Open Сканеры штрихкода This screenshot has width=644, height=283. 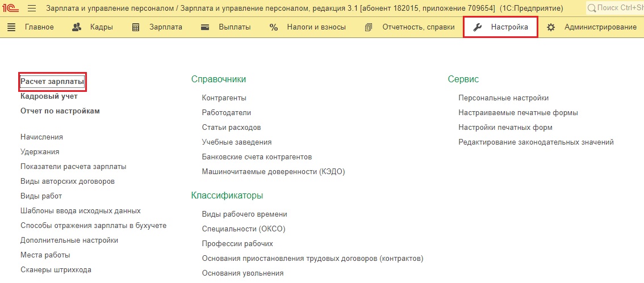pyautogui.click(x=56, y=270)
